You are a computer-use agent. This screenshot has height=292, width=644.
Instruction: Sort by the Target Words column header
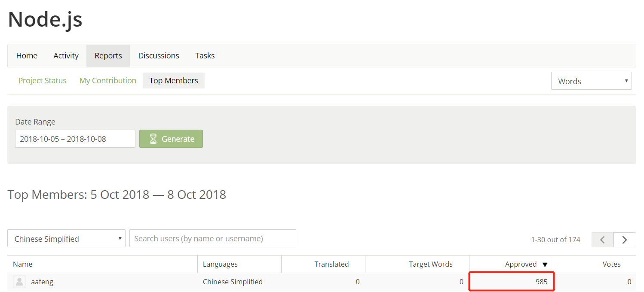click(430, 264)
